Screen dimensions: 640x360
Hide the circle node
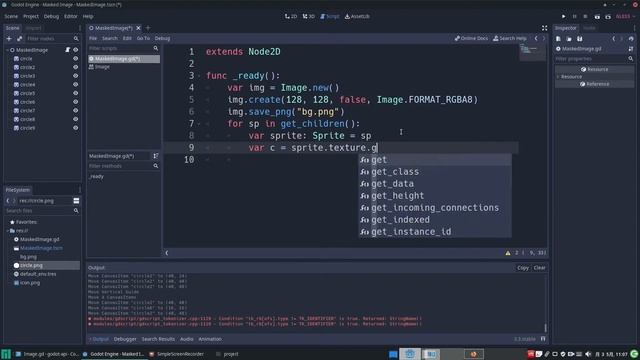click(x=76, y=59)
